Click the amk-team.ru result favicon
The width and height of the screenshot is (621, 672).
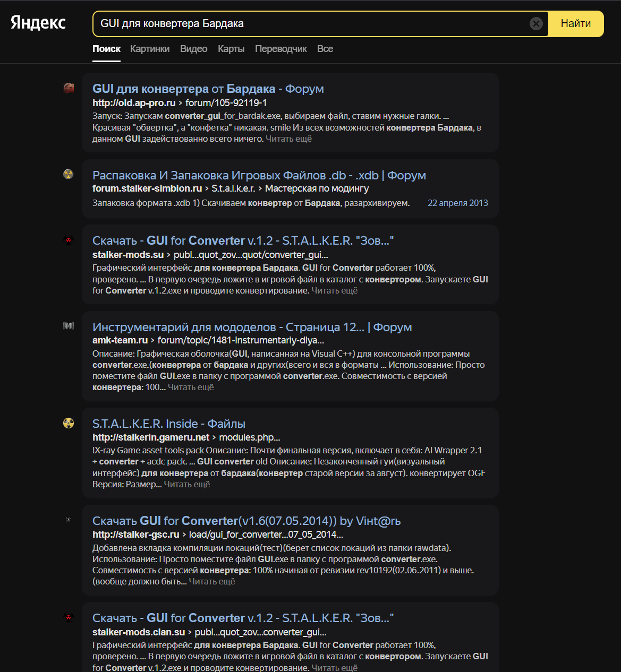click(69, 326)
